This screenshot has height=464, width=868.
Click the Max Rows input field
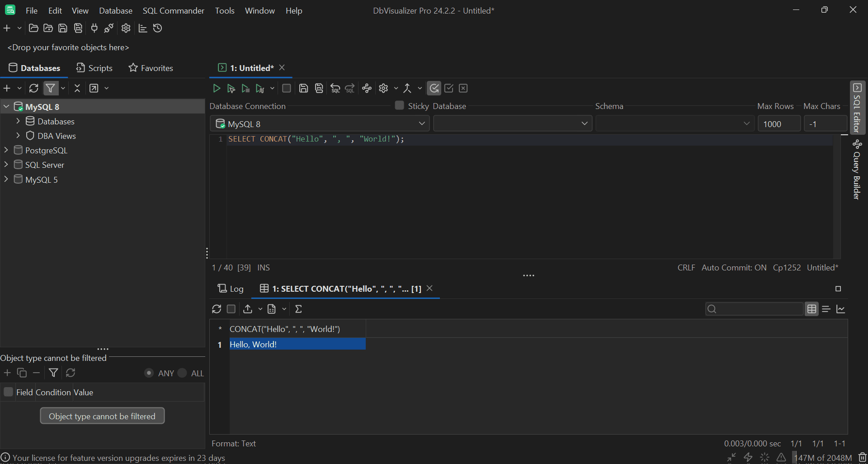[x=778, y=124]
